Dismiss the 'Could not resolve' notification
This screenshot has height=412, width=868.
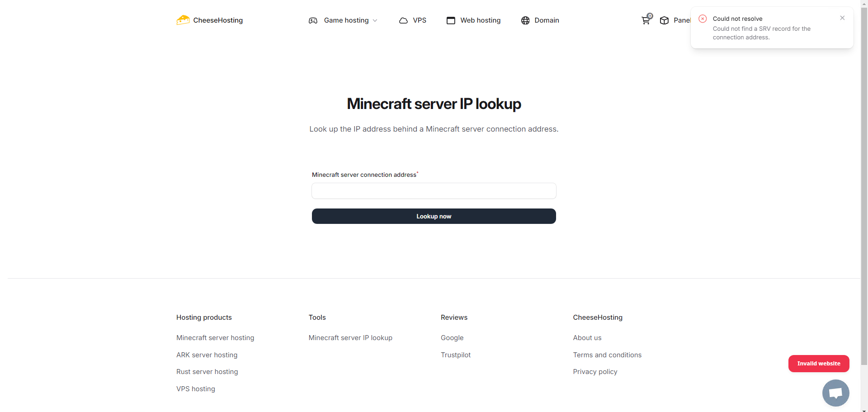842,18
